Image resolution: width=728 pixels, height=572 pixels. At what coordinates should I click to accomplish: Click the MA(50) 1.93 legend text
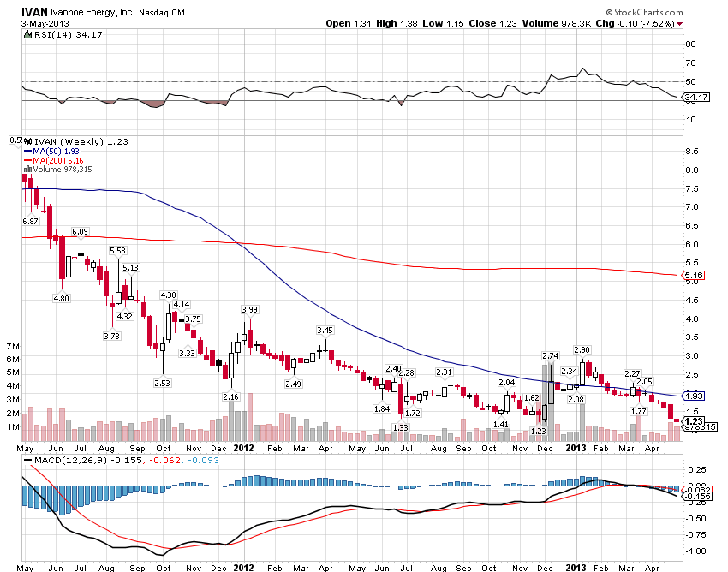coord(56,152)
